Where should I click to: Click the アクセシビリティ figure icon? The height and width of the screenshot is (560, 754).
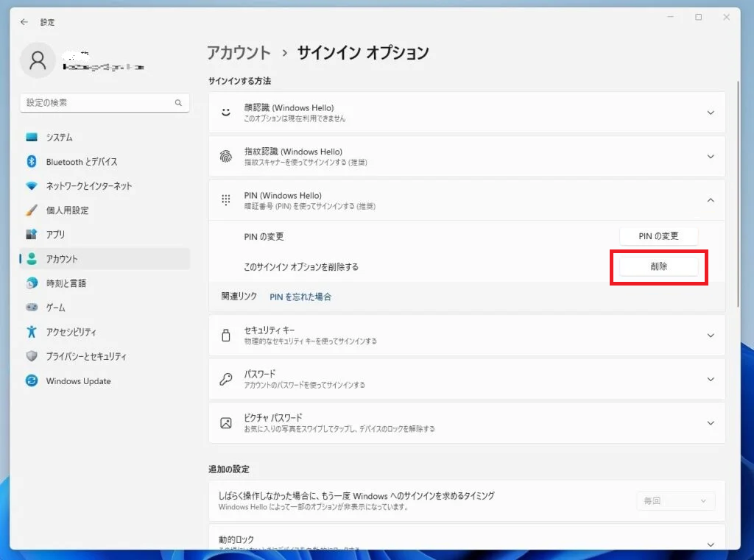[32, 332]
